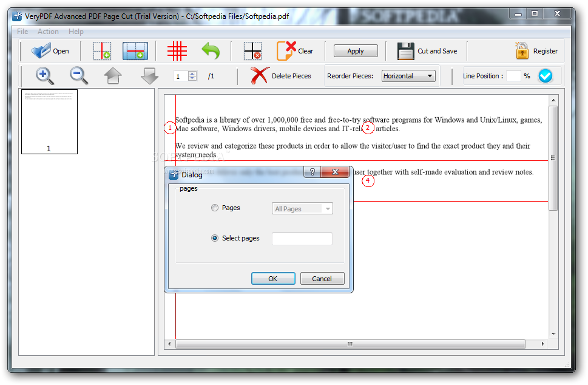The height and width of the screenshot is (385, 588).
Task: Add a vertical cut line
Action: click(x=102, y=50)
